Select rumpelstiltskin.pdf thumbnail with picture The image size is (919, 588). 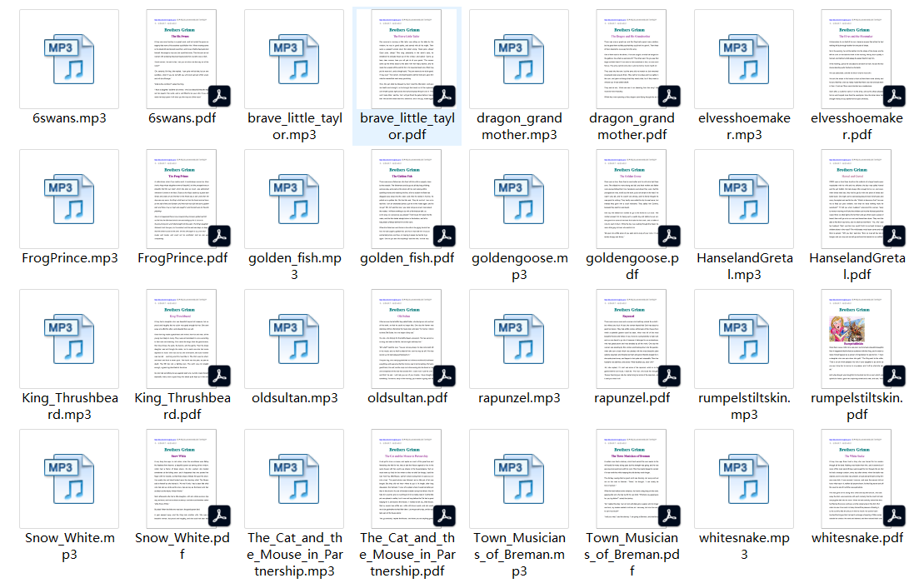coord(857,338)
